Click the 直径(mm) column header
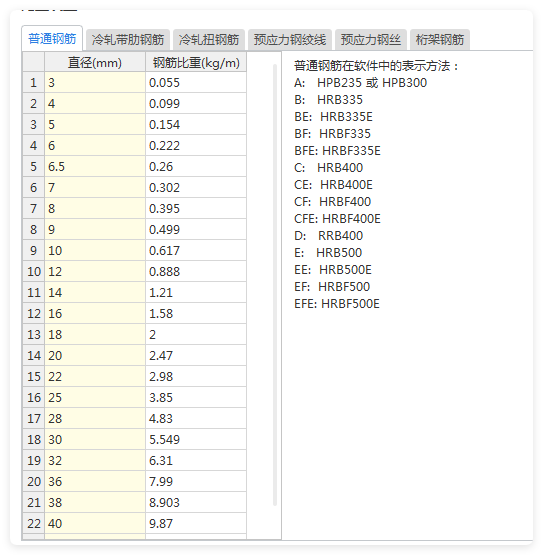543x555 pixels. point(95,62)
